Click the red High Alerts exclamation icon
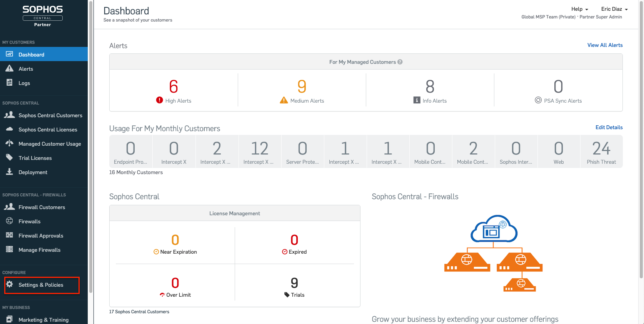The height and width of the screenshot is (324, 644). pyautogui.click(x=160, y=100)
